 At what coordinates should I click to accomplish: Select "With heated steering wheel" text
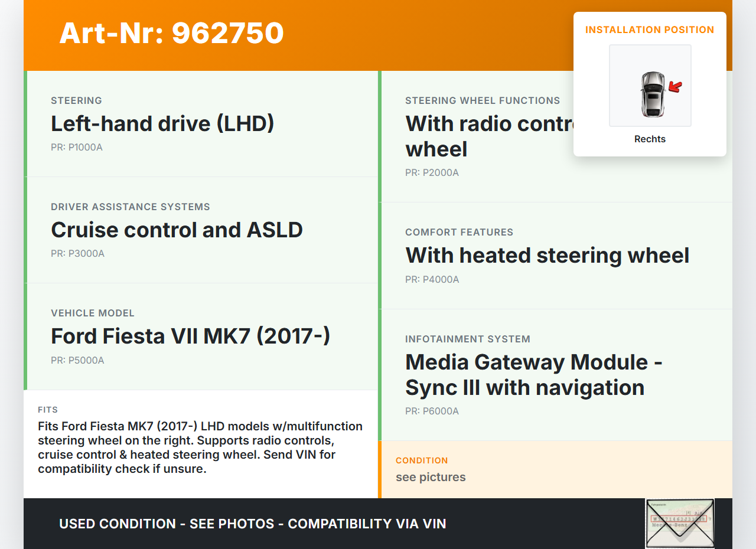pyautogui.click(x=548, y=255)
